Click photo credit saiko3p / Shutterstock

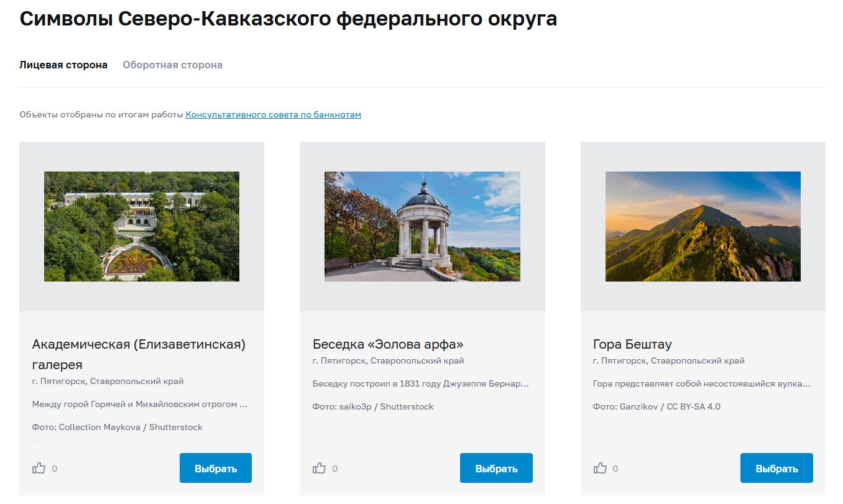(x=373, y=407)
